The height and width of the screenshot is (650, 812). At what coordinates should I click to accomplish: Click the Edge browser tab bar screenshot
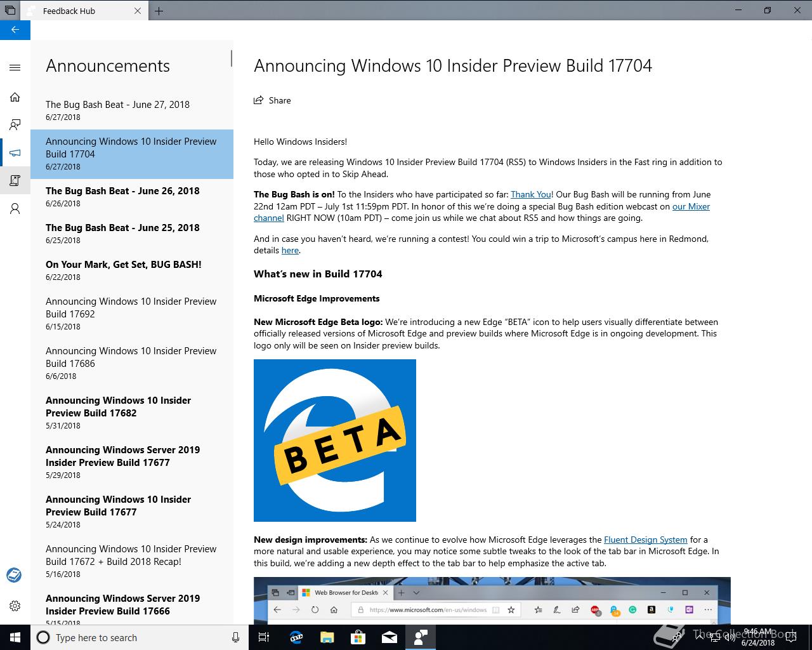(x=492, y=600)
